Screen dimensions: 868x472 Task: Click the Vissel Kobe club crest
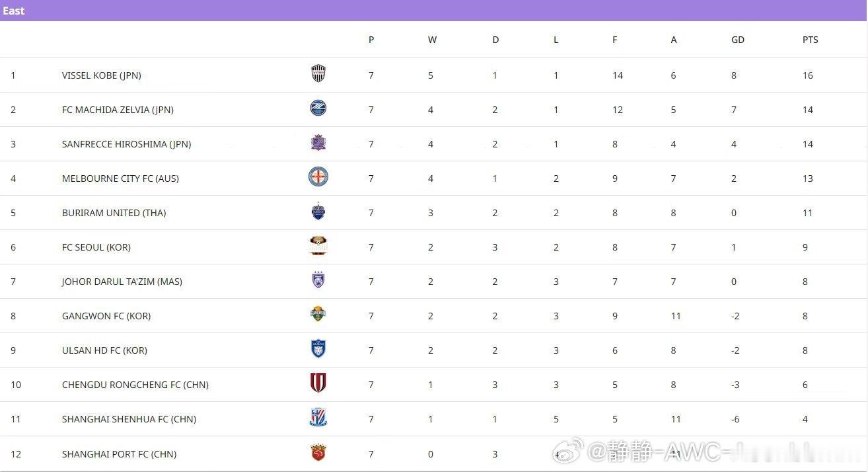click(318, 73)
